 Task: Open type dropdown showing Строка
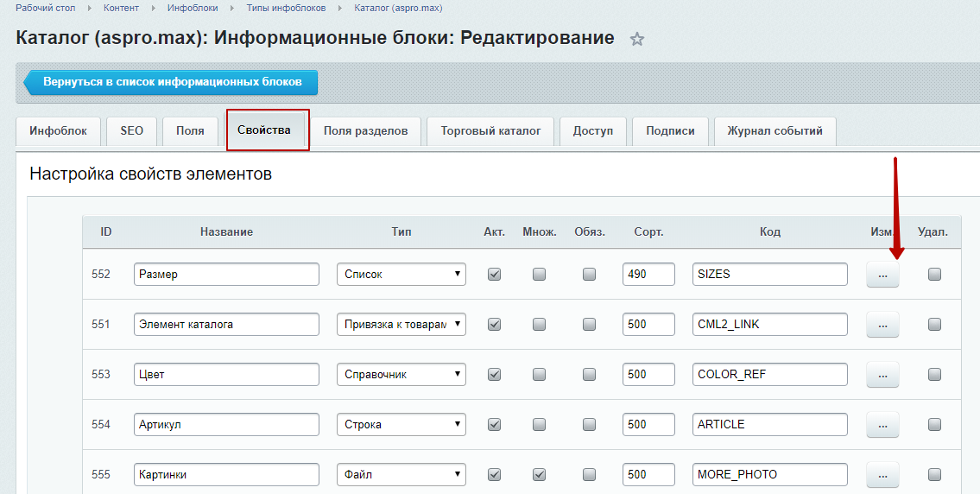point(401,424)
